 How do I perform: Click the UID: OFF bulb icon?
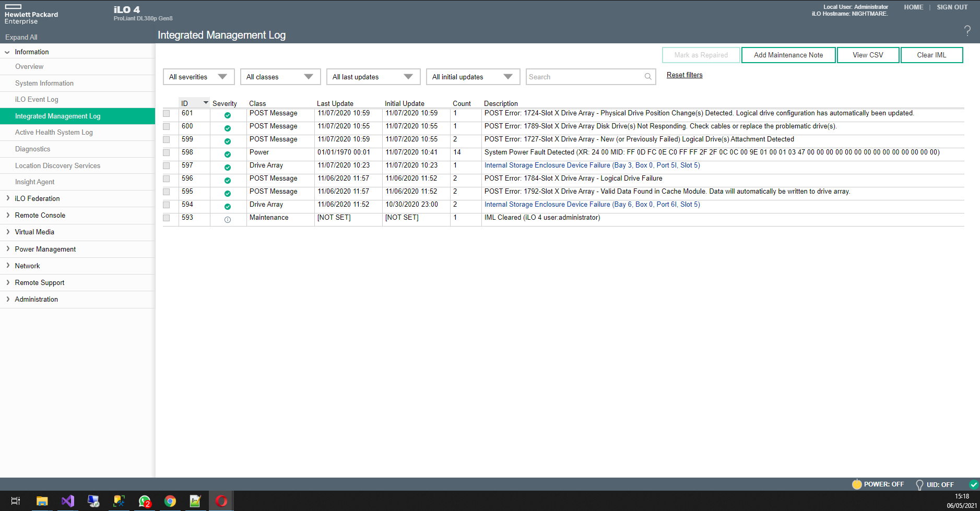(919, 485)
